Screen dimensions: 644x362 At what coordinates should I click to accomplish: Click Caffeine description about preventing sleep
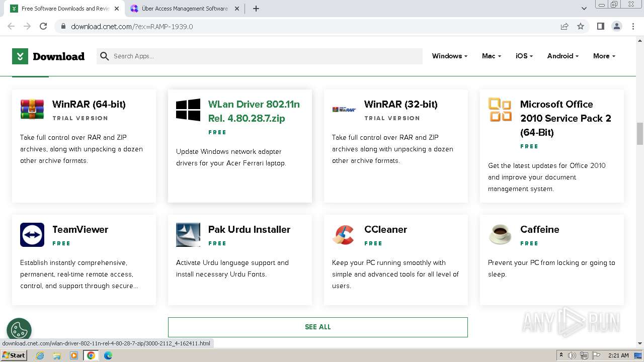(551, 268)
